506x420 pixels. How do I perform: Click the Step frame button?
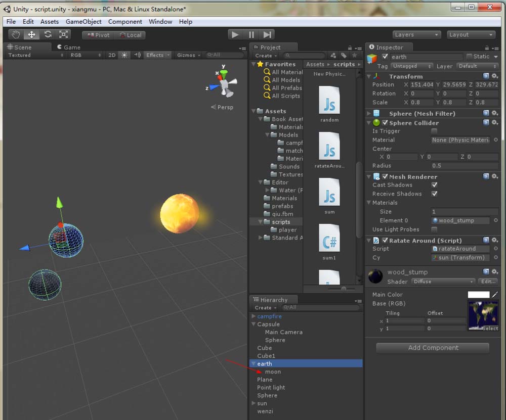point(267,34)
